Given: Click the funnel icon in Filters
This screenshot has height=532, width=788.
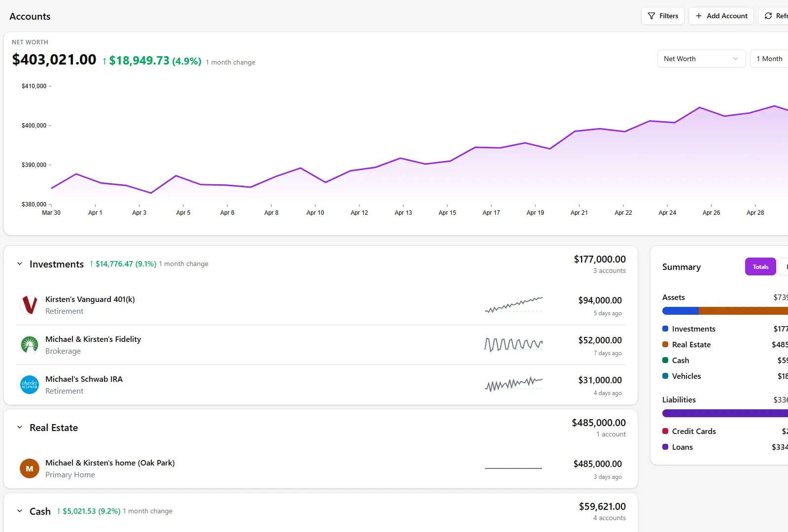Looking at the screenshot, I should (x=651, y=16).
